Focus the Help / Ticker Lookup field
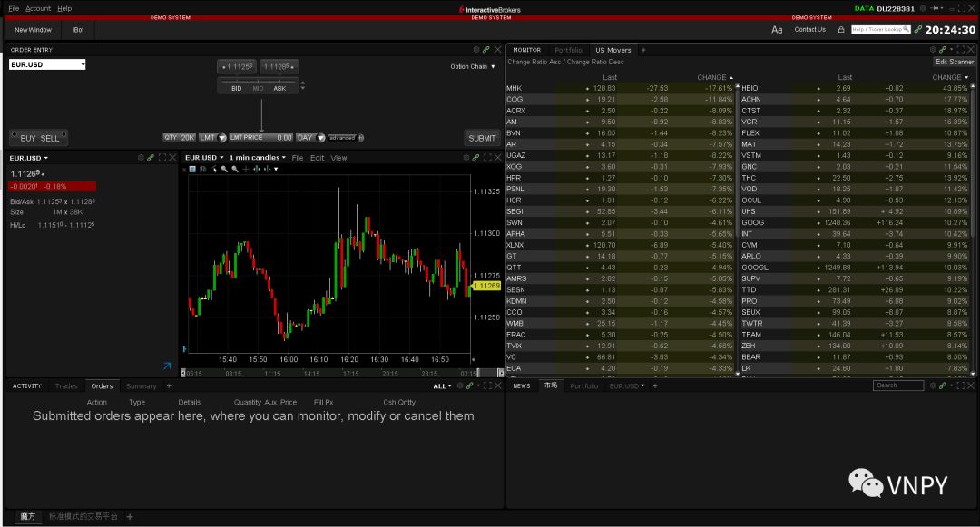This screenshot has width=980, height=527. coord(880,29)
